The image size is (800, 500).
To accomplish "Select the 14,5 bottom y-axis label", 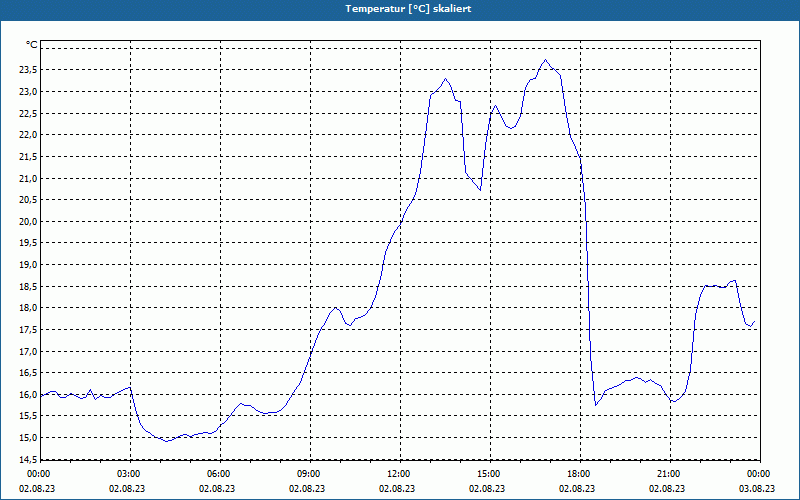I will [x=28, y=459].
